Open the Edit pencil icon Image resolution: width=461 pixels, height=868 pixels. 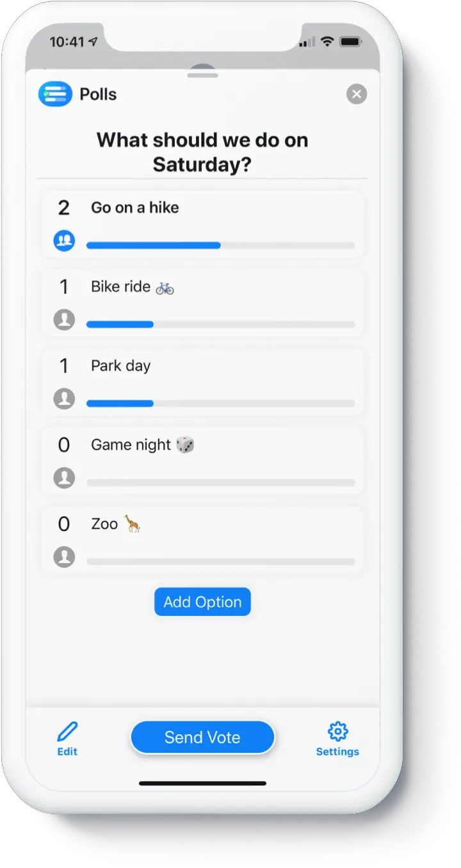pos(67,738)
